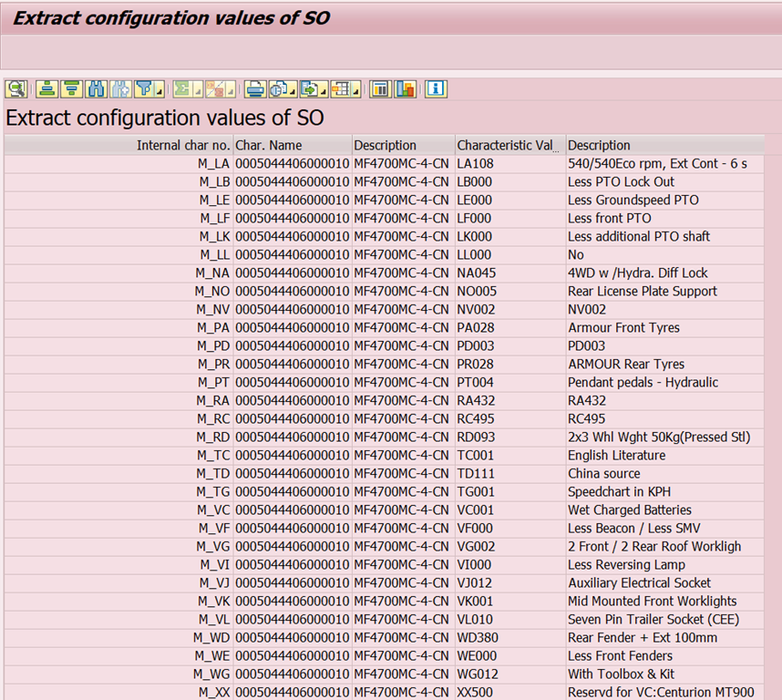Open the Details magnifier icon
This screenshot has height=700, width=782.
click(x=16, y=89)
